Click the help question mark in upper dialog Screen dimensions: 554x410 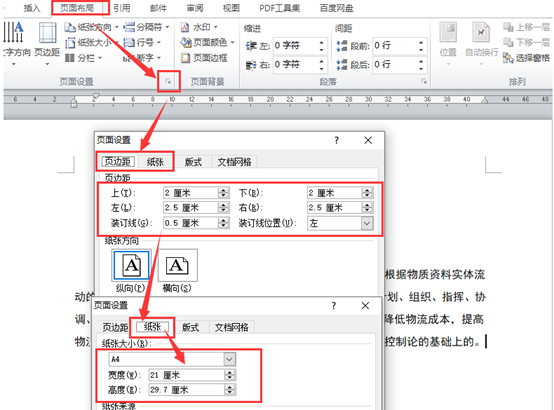(336, 140)
